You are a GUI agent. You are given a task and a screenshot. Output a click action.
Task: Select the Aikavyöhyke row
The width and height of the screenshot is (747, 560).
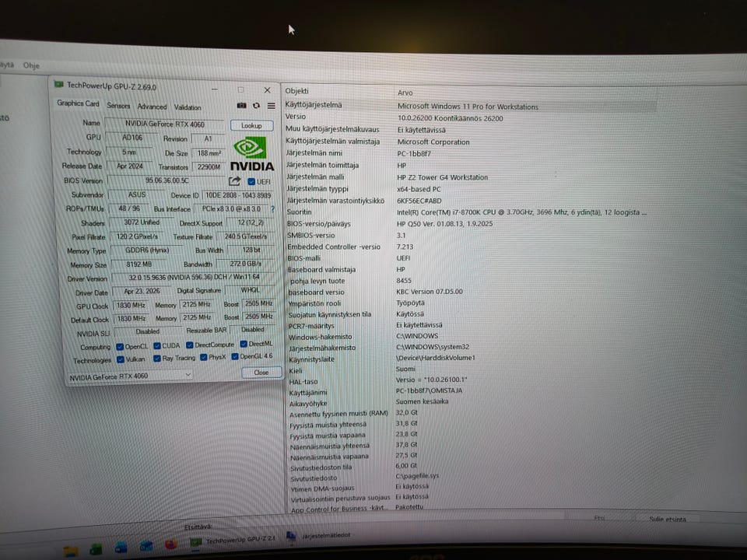[470, 402]
